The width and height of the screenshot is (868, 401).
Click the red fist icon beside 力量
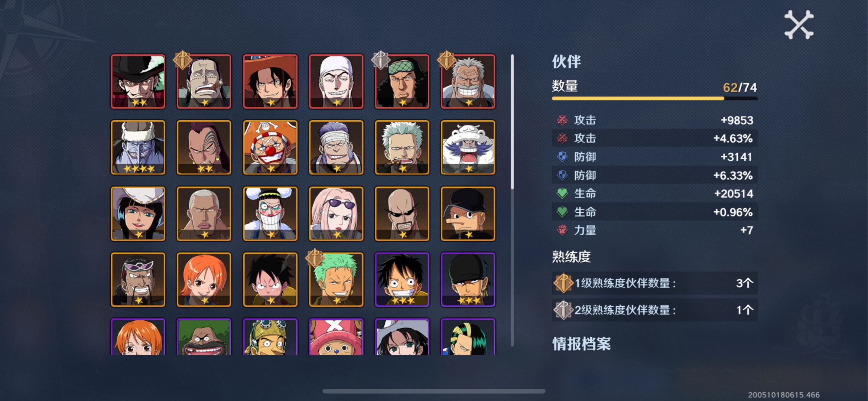[x=562, y=230]
